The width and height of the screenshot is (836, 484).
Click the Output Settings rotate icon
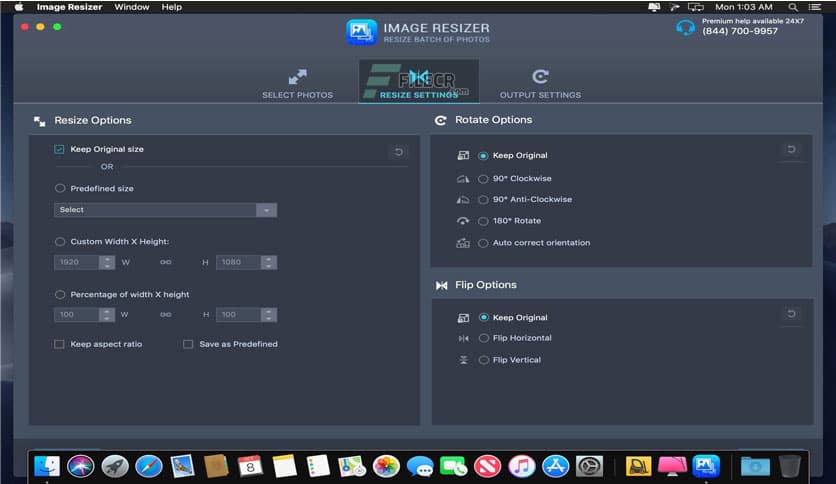[x=540, y=77]
